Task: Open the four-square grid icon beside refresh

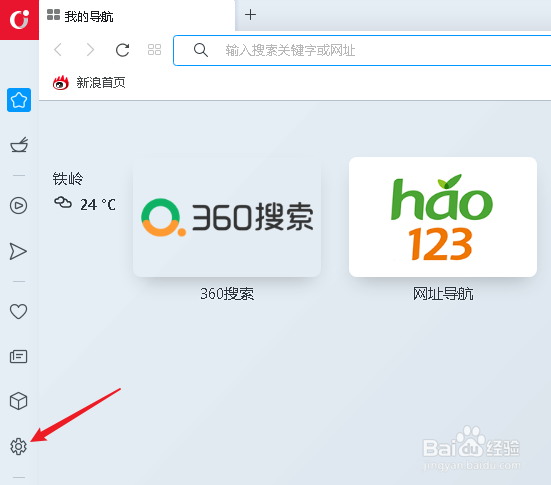Action: tap(154, 50)
